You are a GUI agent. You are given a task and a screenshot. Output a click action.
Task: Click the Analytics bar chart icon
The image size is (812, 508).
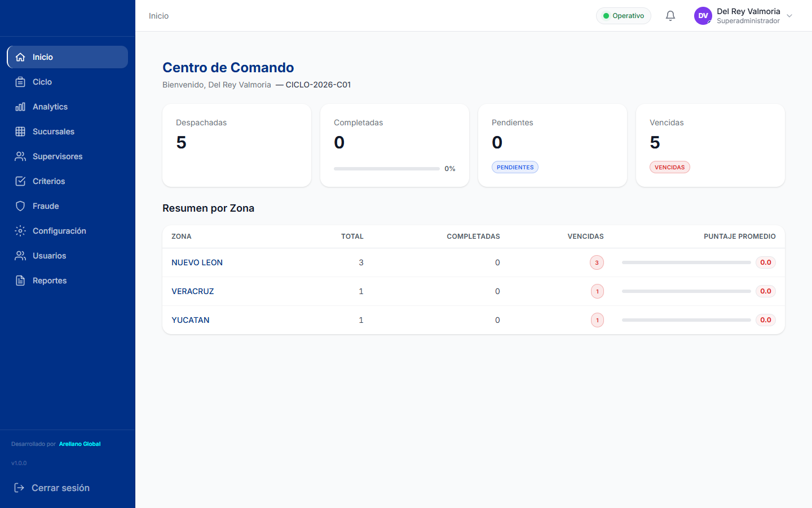coord(20,107)
